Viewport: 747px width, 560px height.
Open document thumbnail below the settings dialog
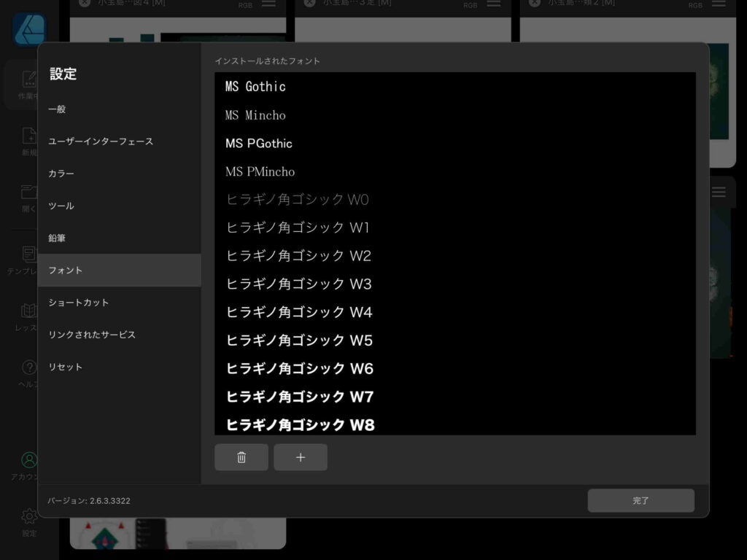click(178, 533)
